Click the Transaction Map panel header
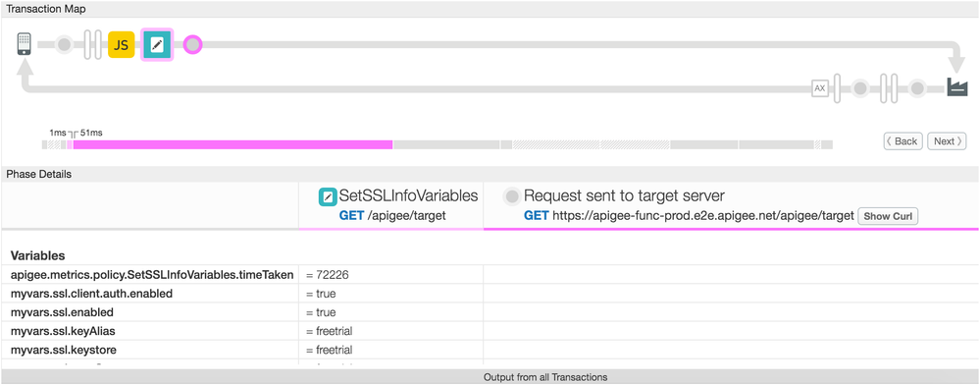 click(490, 10)
